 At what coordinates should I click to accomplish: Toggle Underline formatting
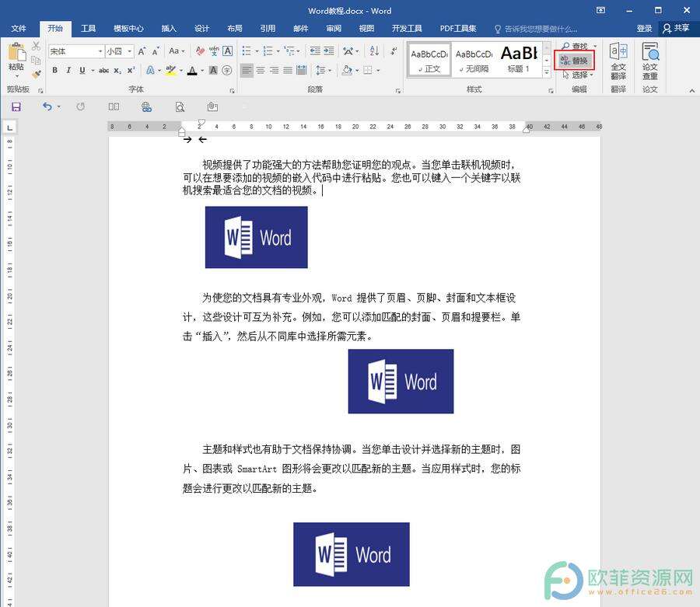point(82,71)
